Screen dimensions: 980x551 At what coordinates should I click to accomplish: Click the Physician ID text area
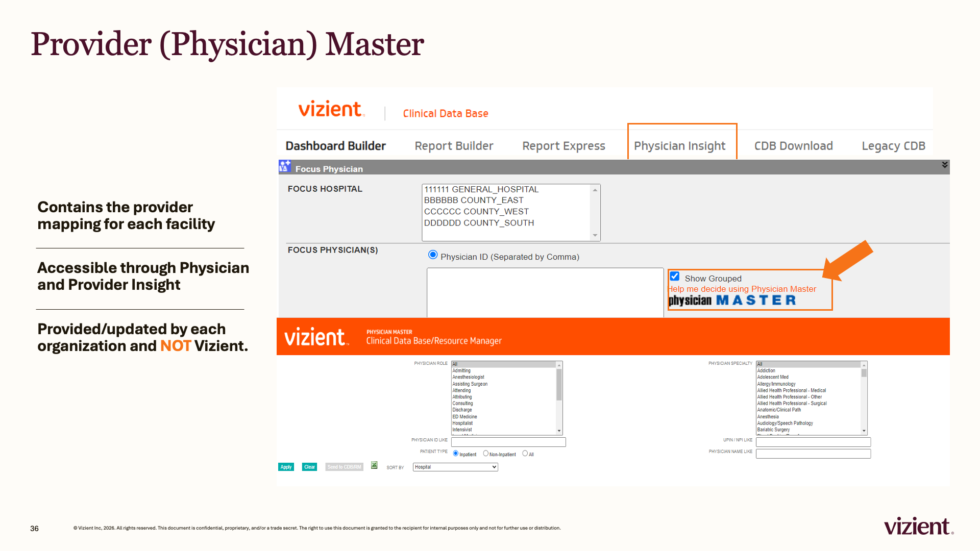(x=545, y=293)
